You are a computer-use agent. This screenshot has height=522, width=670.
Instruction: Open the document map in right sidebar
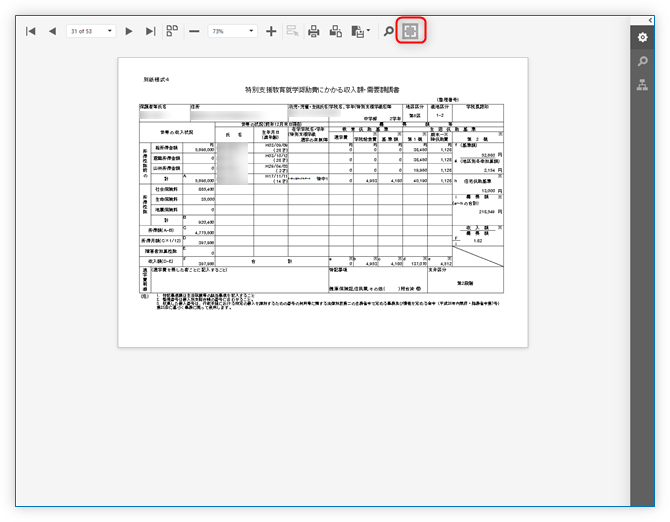pos(642,85)
